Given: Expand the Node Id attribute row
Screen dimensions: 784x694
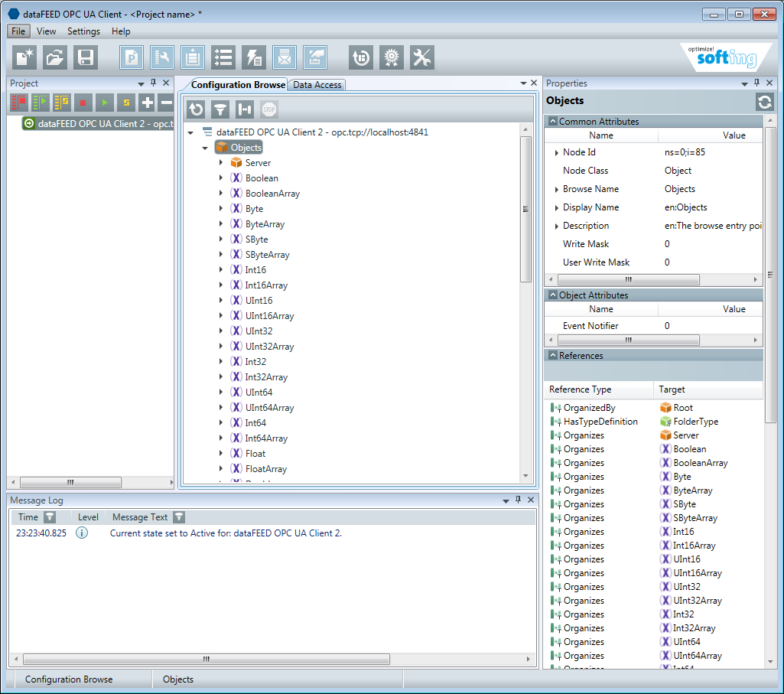Looking at the screenshot, I should point(556,152).
